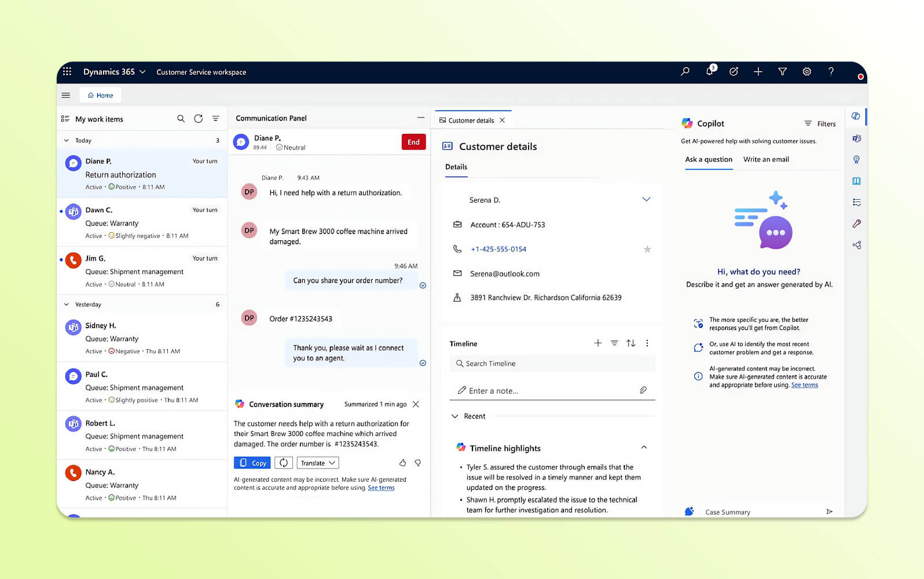The width and height of the screenshot is (924, 579).
Task: Close the Customer details tab
Action: click(502, 120)
